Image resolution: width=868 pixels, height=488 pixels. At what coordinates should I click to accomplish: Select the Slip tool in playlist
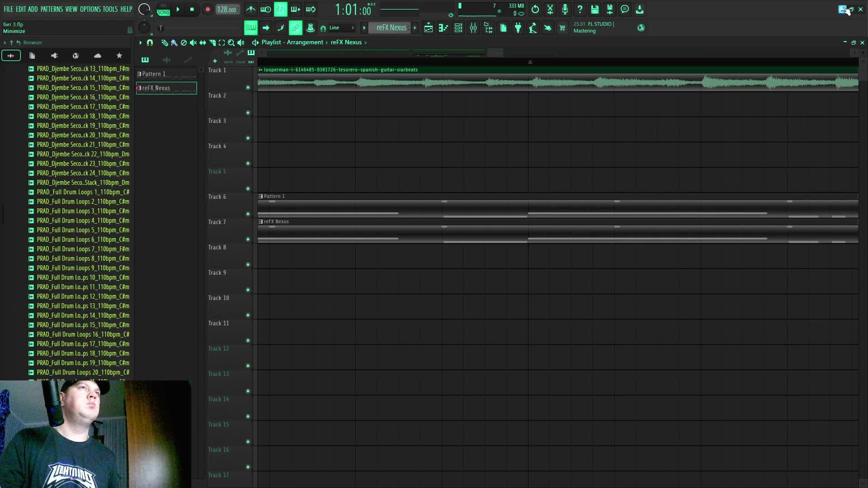tap(203, 42)
